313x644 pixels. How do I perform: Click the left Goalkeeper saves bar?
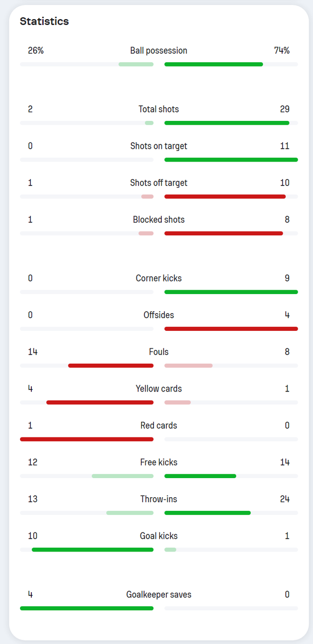[x=87, y=608]
